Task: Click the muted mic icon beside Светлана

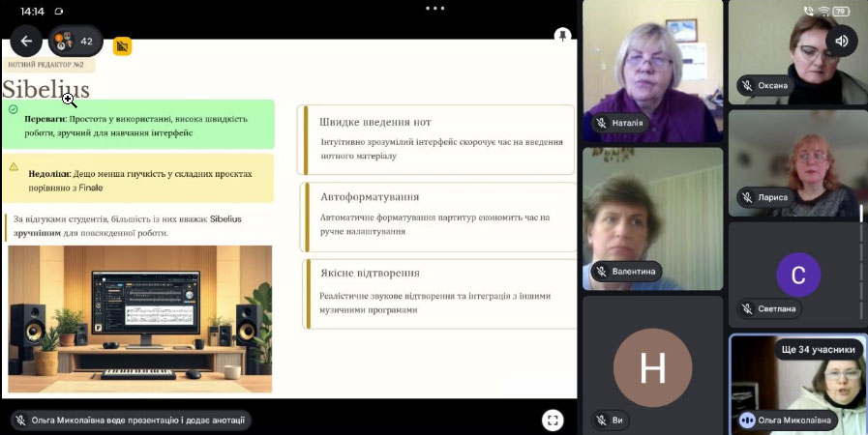Action: click(x=747, y=309)
